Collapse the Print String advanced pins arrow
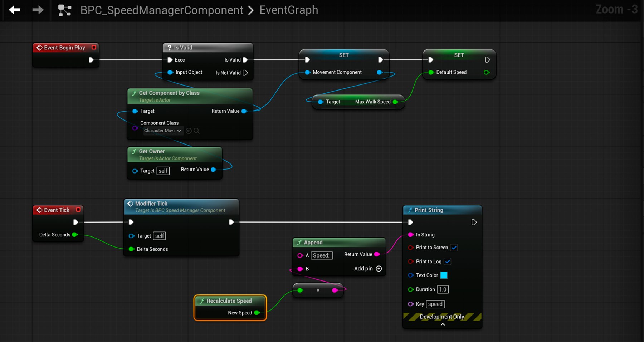This screenshot has width=644, height=342. 443,324
